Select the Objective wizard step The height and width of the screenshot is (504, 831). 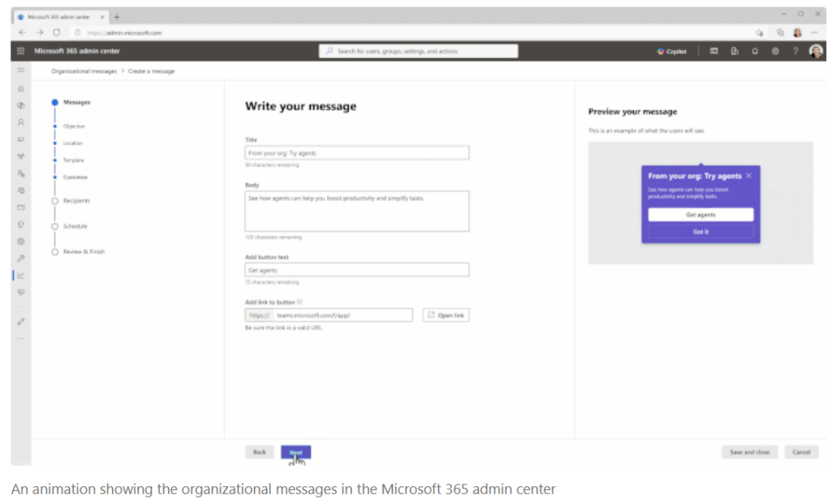pyautogui.click(x=70, y=126)
